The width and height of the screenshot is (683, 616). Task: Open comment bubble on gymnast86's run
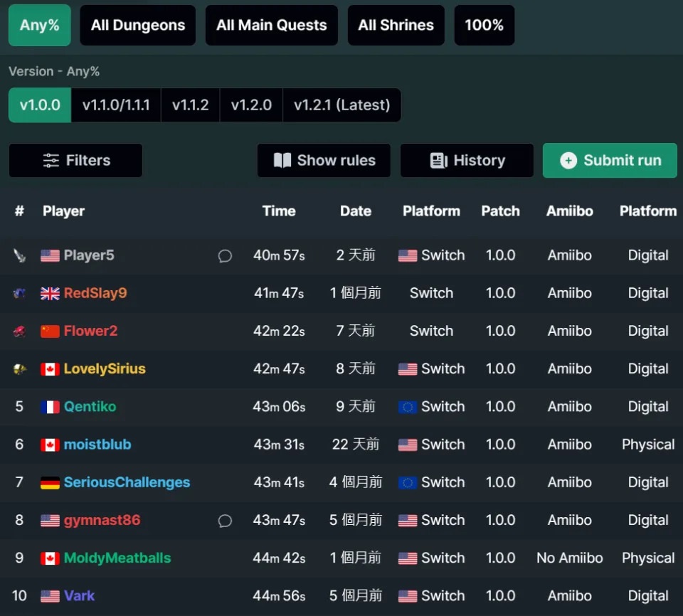pos(225,521)
